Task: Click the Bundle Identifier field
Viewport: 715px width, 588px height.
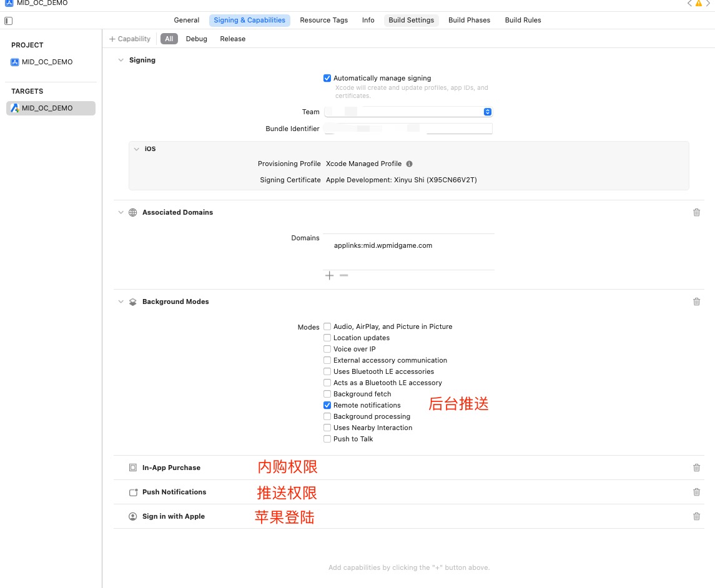Action: pyautogui.click(x=408, y=129)
